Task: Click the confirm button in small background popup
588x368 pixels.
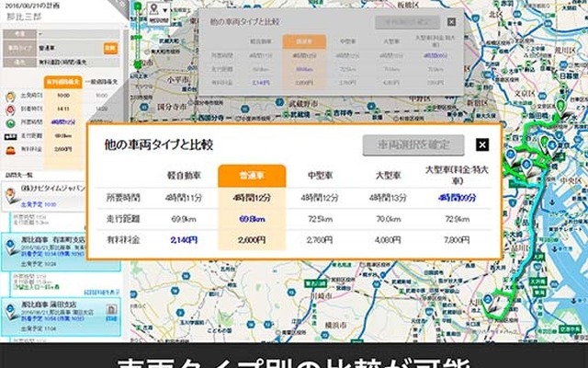Action: click(x=407, y=22)
